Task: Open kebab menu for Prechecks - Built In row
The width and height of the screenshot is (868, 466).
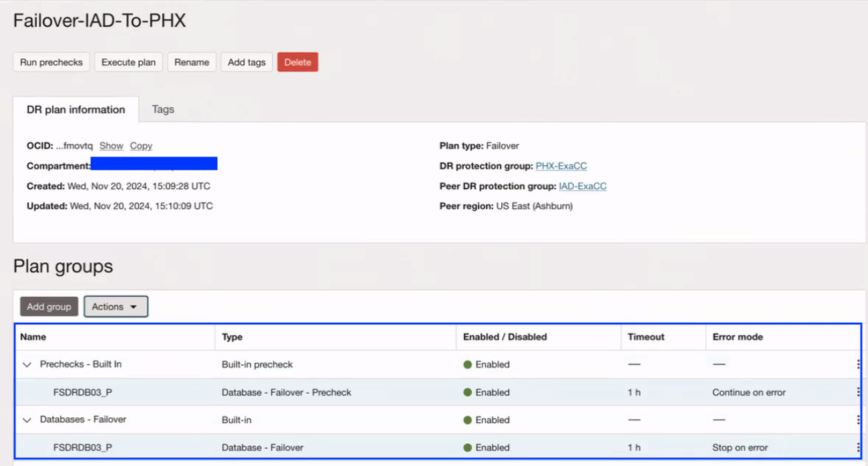Action: point(858,364)
